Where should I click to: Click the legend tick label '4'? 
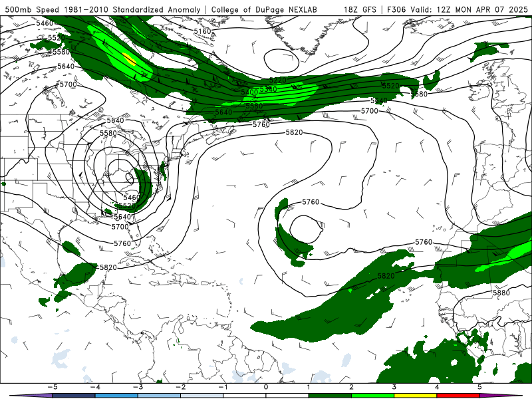437,387
